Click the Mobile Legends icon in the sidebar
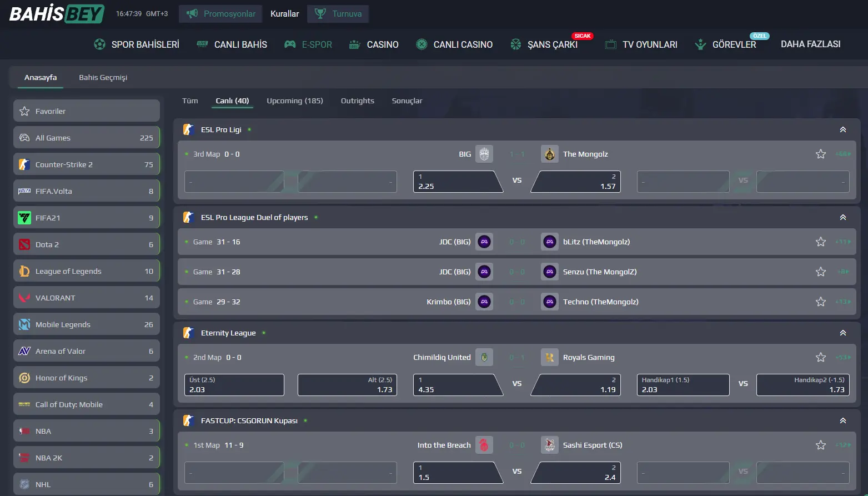 pos(24,324)
